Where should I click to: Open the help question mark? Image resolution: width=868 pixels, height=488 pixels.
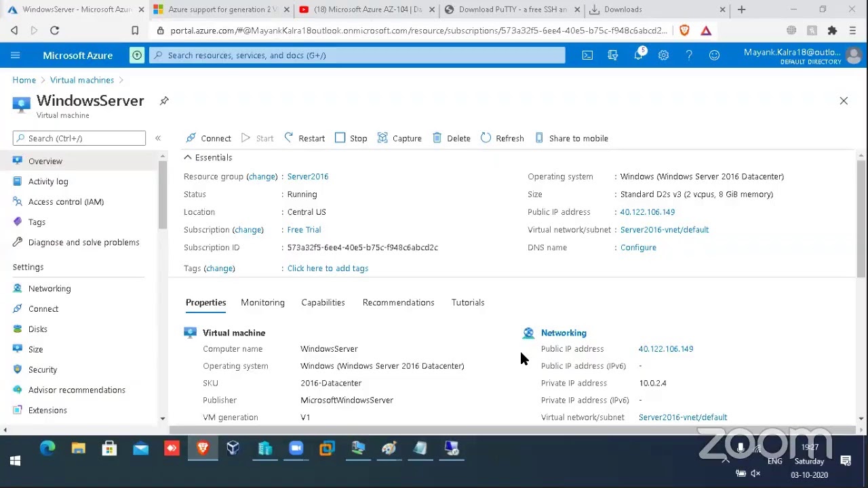pyautogui.click(x=689, y=55)
